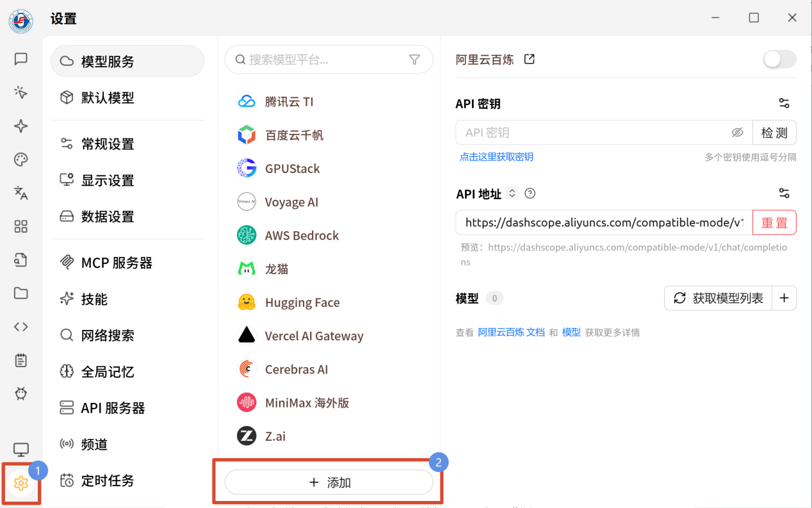Open 技能 settings section
812x508 pixels.
(127, 299)
